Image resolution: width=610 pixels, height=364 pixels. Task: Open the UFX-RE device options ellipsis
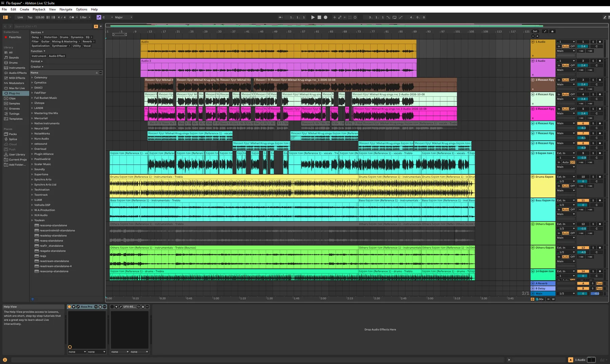pyautogui.click(x=147, y=307)
